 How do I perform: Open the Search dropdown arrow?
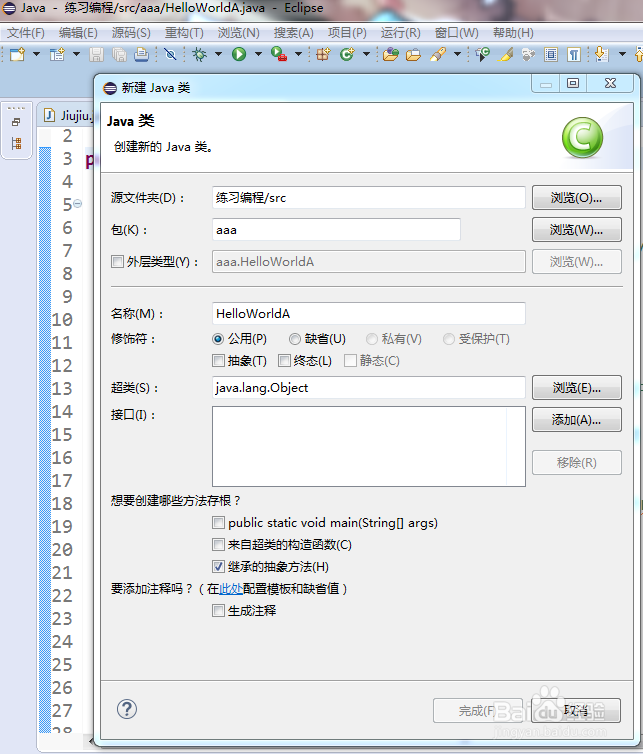457,54
